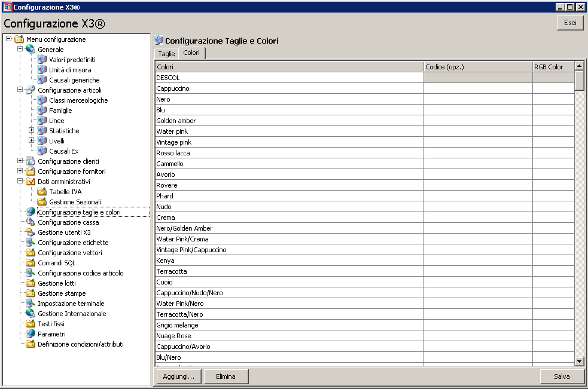Click the Configurazione etichette icon
This screenshot has width=588, height=389.
pos(31,242)
